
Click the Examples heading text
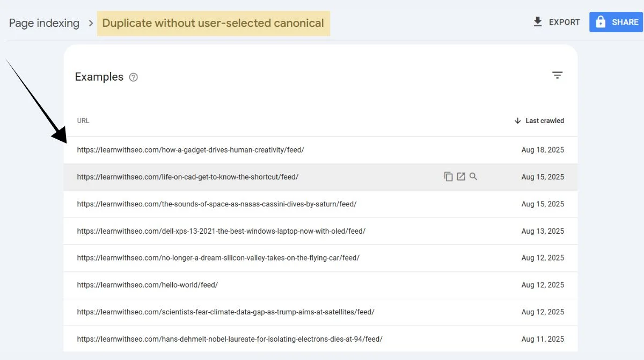tap(99, 77)
